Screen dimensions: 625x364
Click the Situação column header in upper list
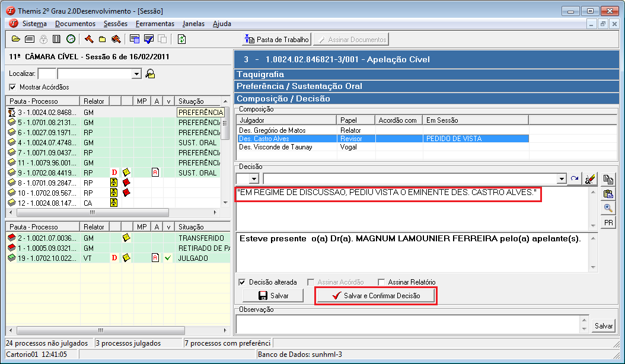[197, 101]
